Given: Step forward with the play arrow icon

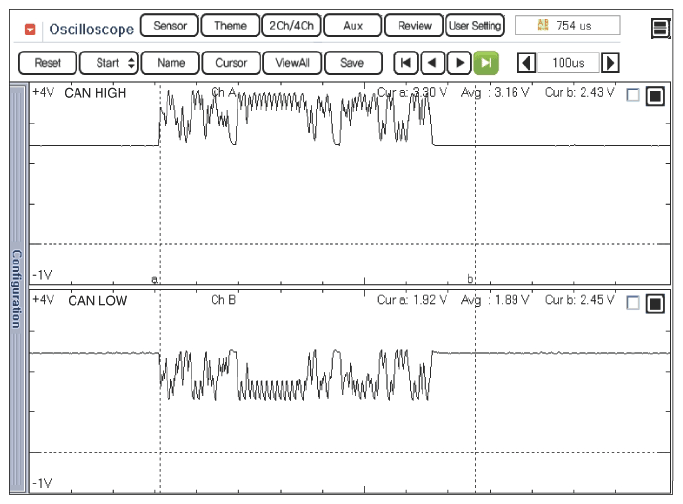Looking at the screenshot, I should coord(459,63).
